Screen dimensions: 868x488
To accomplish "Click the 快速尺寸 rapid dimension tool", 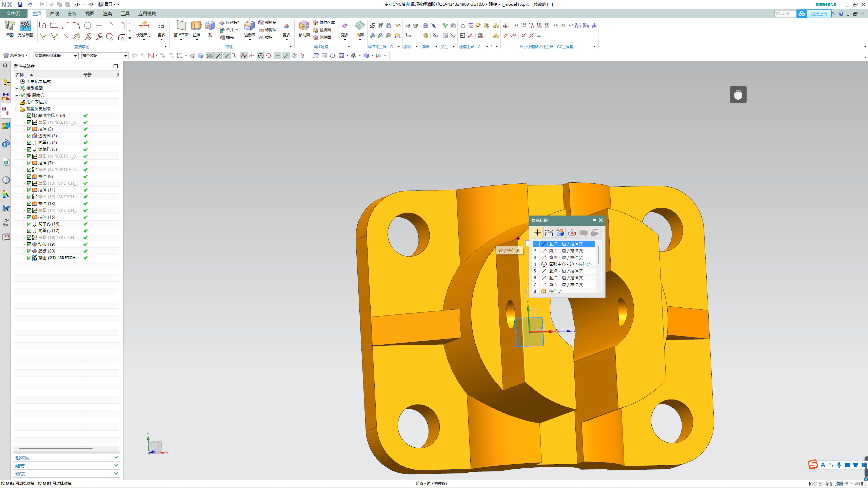I will [144, 29].
